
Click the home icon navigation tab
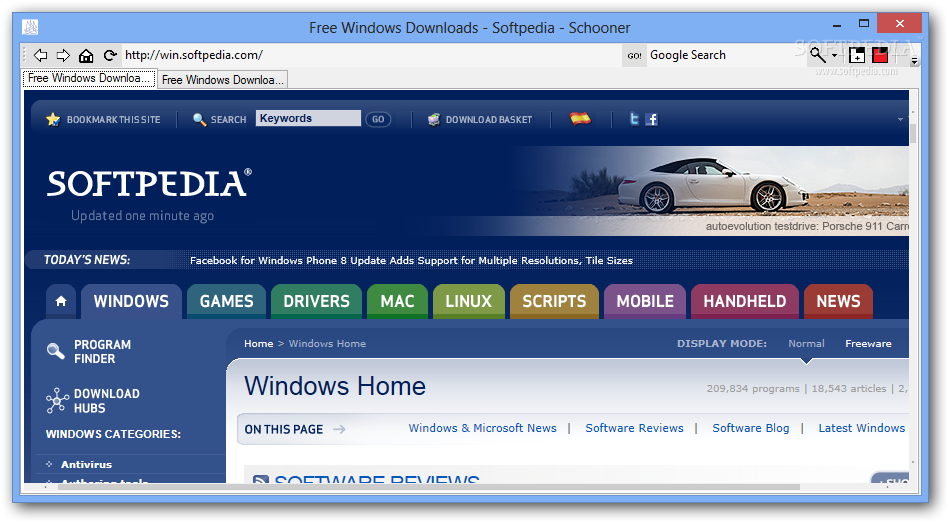click(61, 301)
